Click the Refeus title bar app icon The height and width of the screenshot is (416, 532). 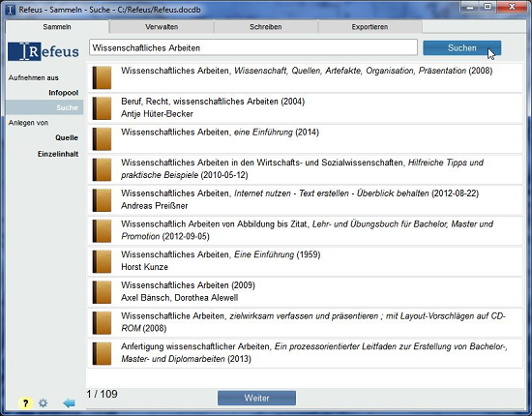point(11,10)
